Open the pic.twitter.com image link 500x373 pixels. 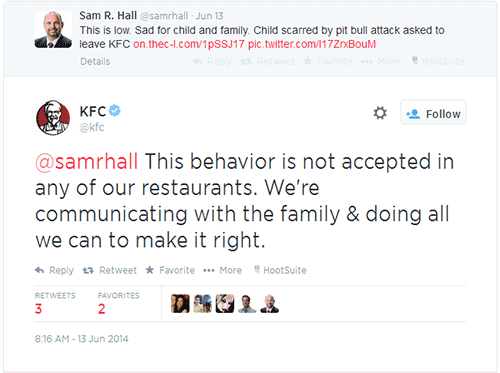pos(312,44)
